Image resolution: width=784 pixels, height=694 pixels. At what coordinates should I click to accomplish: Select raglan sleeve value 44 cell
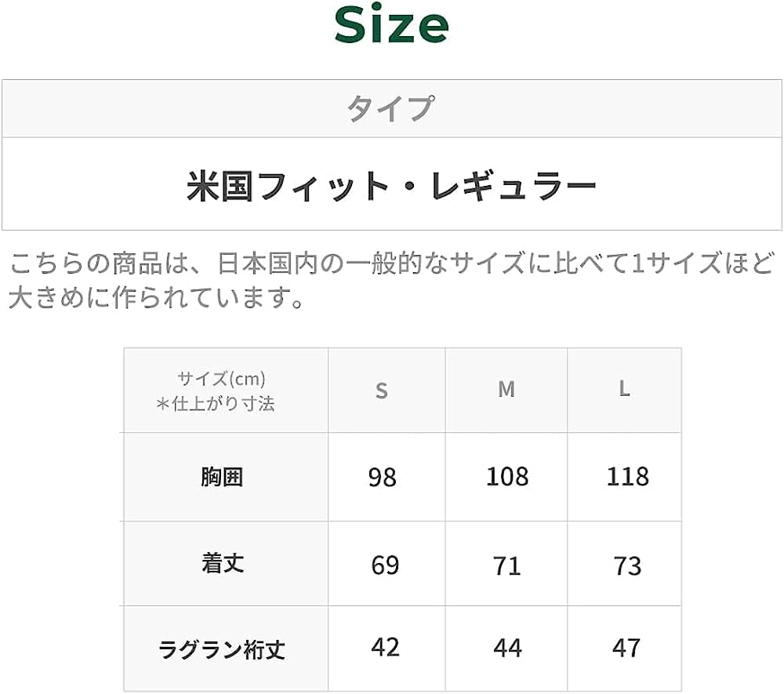click(507, 648)
